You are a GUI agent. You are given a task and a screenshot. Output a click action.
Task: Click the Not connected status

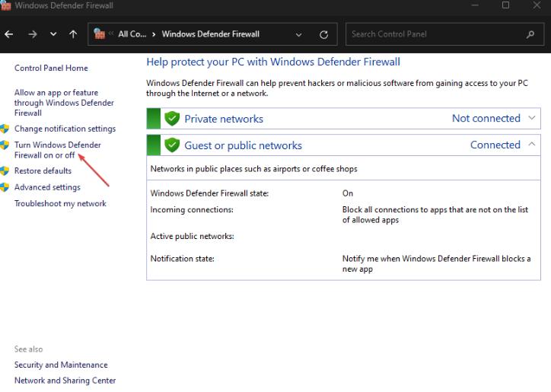[486, 118]
